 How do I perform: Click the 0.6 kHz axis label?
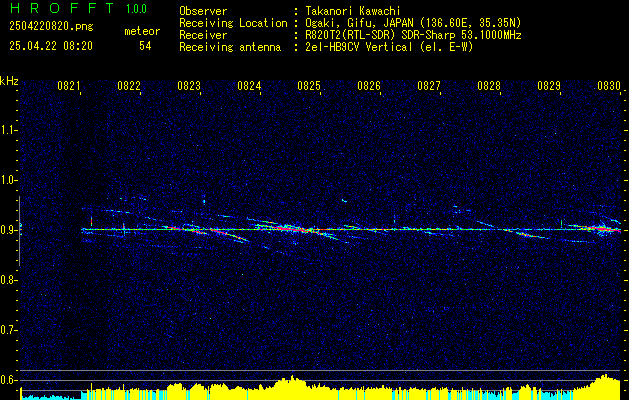point(8,380)
